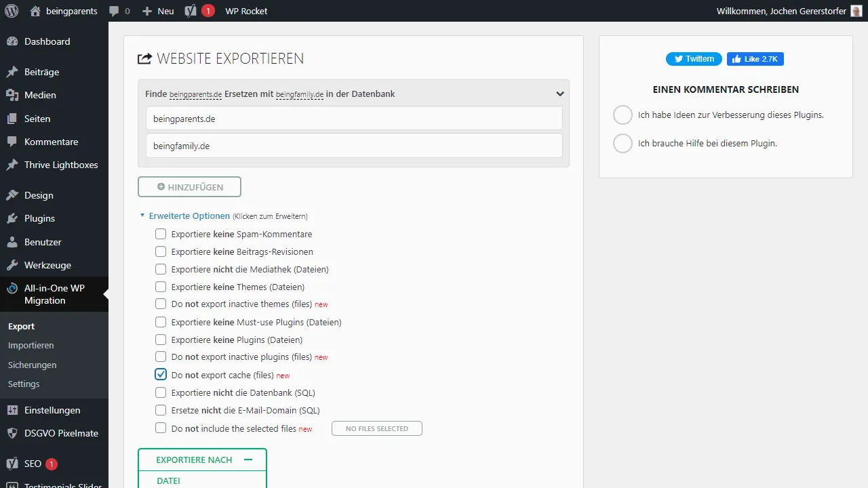The image size is (868, 488).
Task: Click the beingfamily.de replace input field
Action: pyautogui.click(x=354, y=145)
